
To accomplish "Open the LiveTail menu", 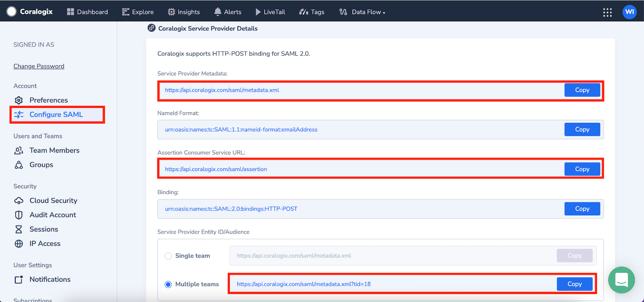I will pos(270,12).
